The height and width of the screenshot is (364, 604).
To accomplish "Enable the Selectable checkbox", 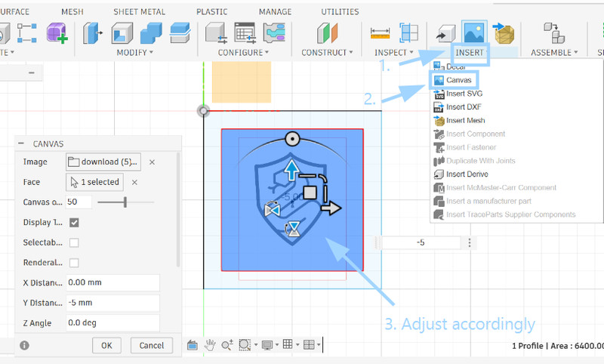I will pyautogui.click(x=74, y=242).
